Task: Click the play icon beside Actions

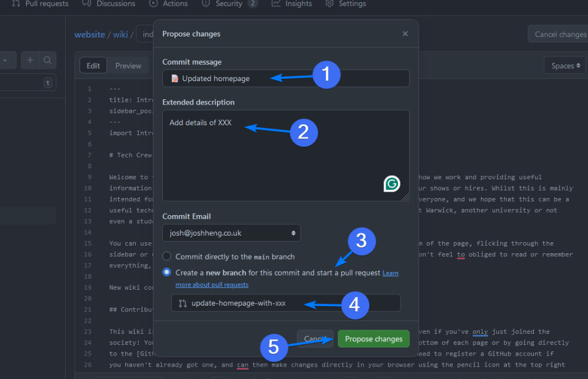Action: 153,4
